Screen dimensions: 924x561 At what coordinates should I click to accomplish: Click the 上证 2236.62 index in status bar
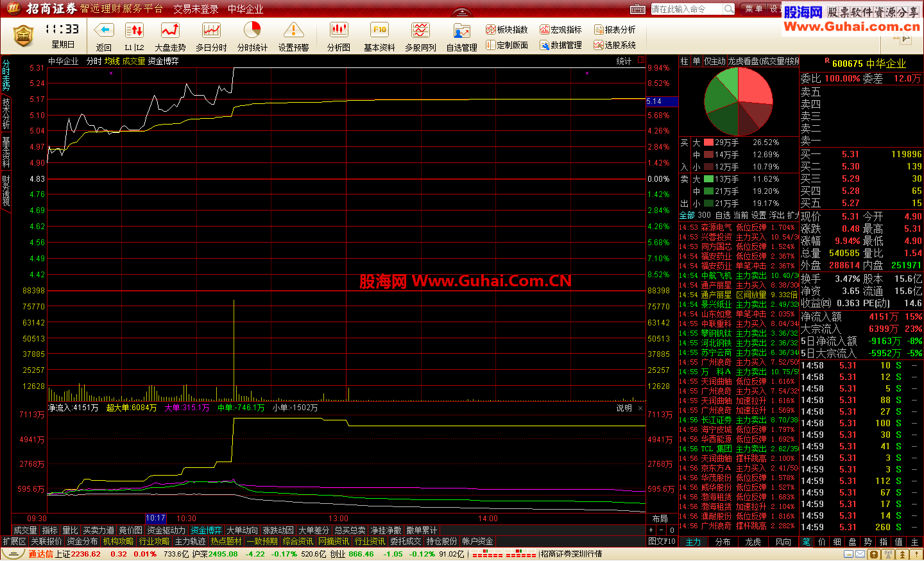tap(78, 554)
